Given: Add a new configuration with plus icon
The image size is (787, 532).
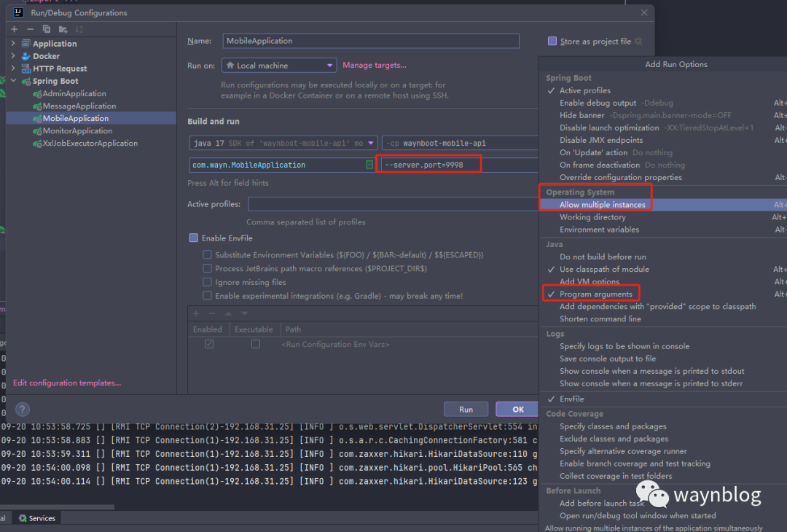Looking at the screenshot, I should pos(14,29).
